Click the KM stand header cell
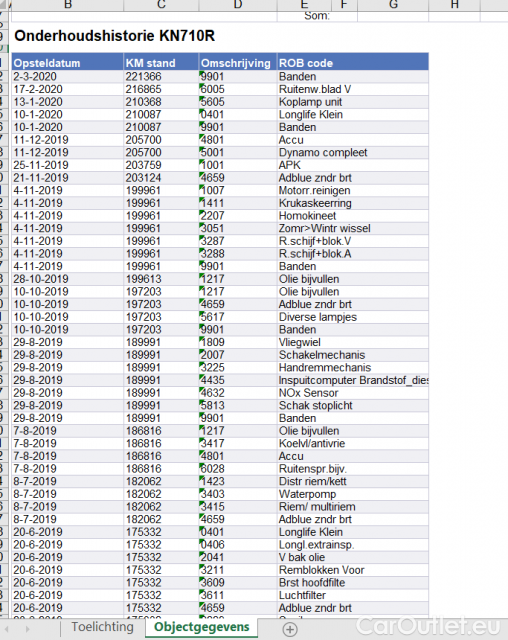508x640 pixels. click(161, 63)
